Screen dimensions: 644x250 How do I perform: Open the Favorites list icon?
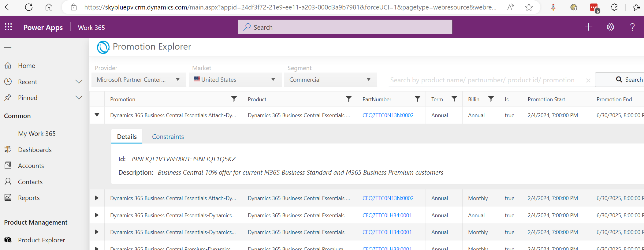click(636, 7)
